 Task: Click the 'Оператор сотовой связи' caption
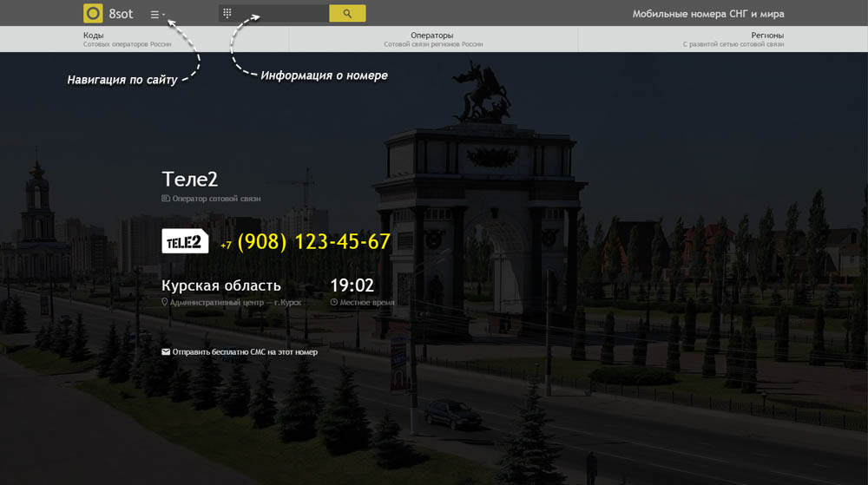(x=216, y=199)
